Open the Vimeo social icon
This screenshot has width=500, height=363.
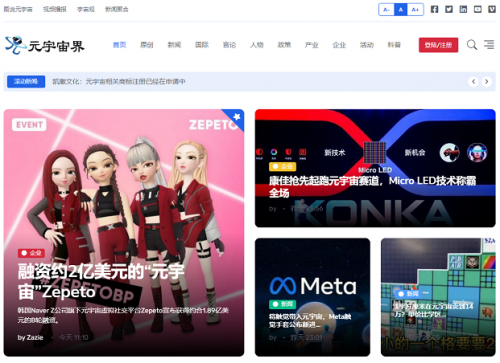coord(492,9)
